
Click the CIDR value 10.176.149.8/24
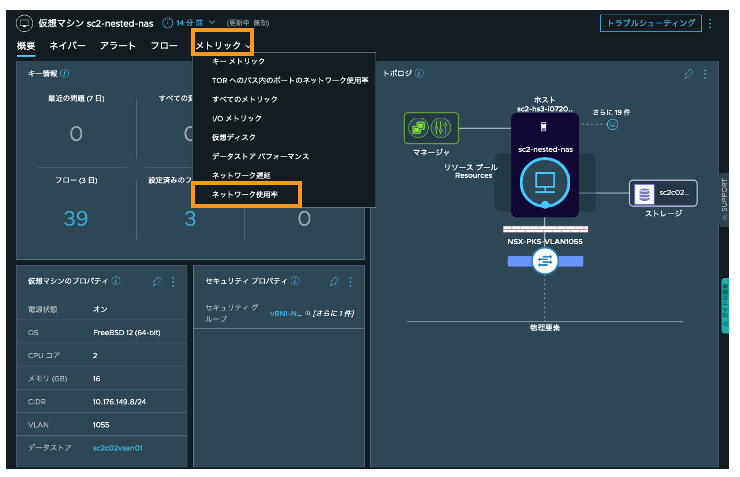(119, 402)
